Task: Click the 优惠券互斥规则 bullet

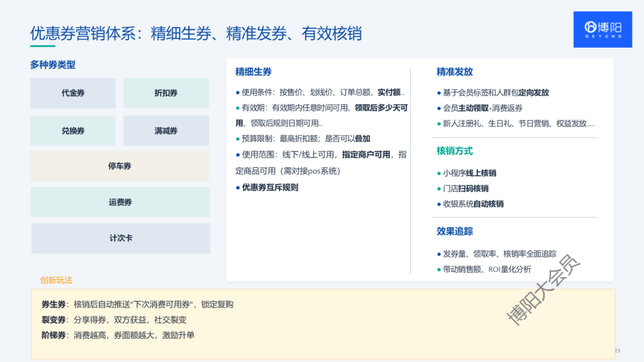Action: point(267,187)
